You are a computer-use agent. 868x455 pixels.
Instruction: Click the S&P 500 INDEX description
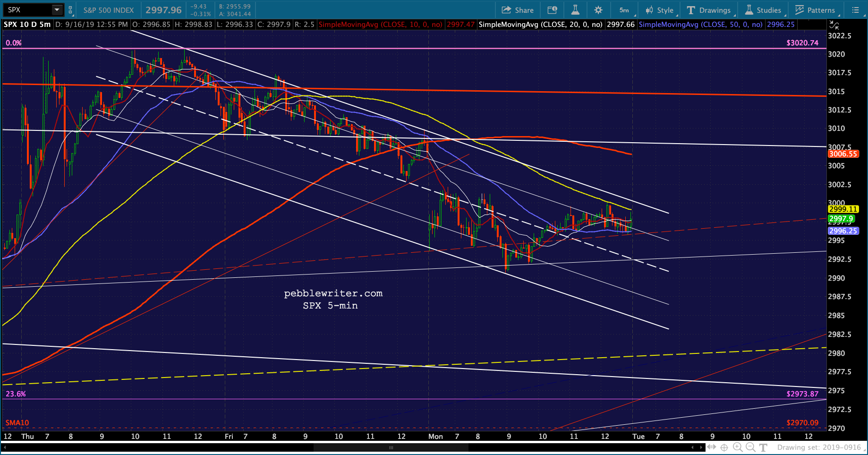tap(109, 10)
